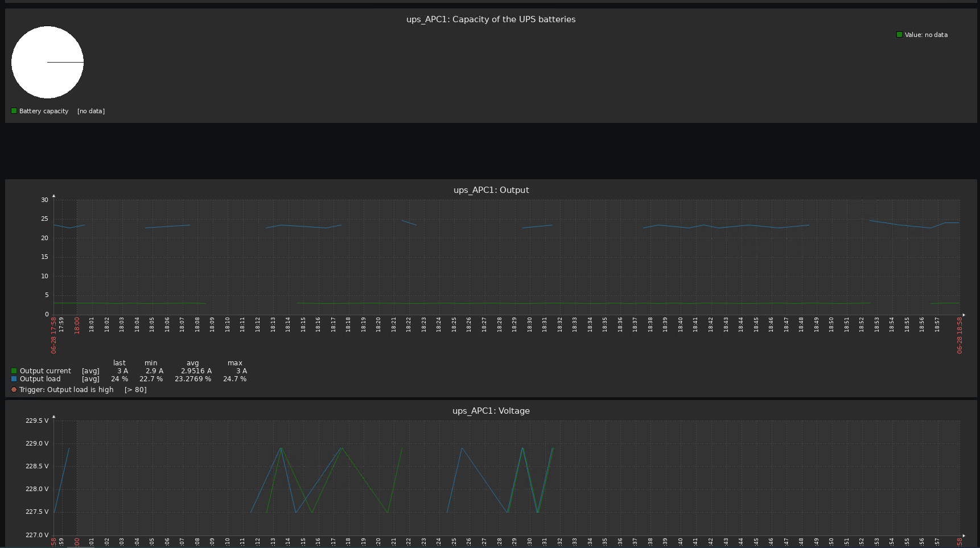
Task: Click the blue Output load legend swatch
Action: 14,378
